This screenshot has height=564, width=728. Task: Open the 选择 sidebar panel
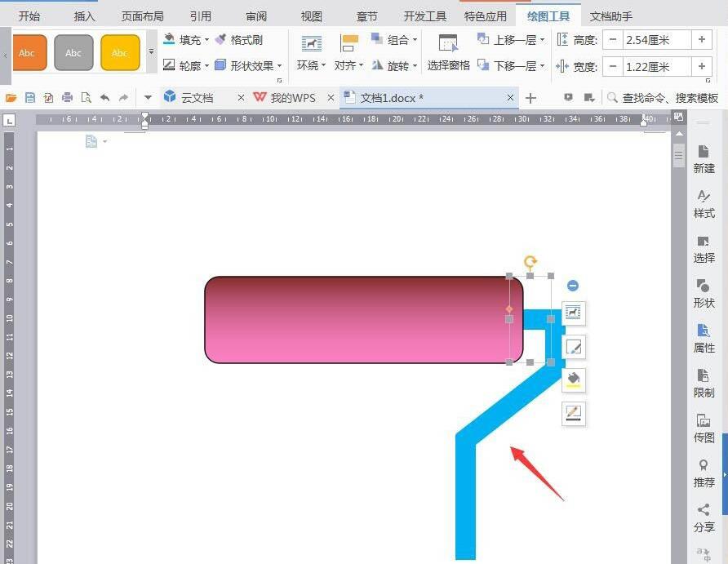coord(704,249)
